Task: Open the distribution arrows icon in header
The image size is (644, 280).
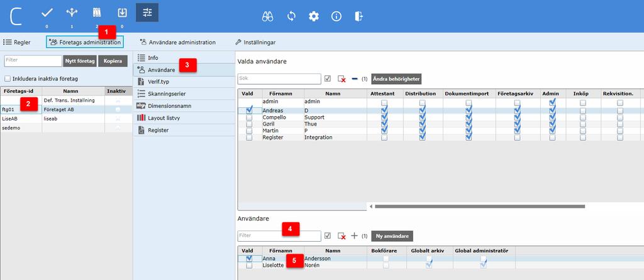Action: pos(72,13)
